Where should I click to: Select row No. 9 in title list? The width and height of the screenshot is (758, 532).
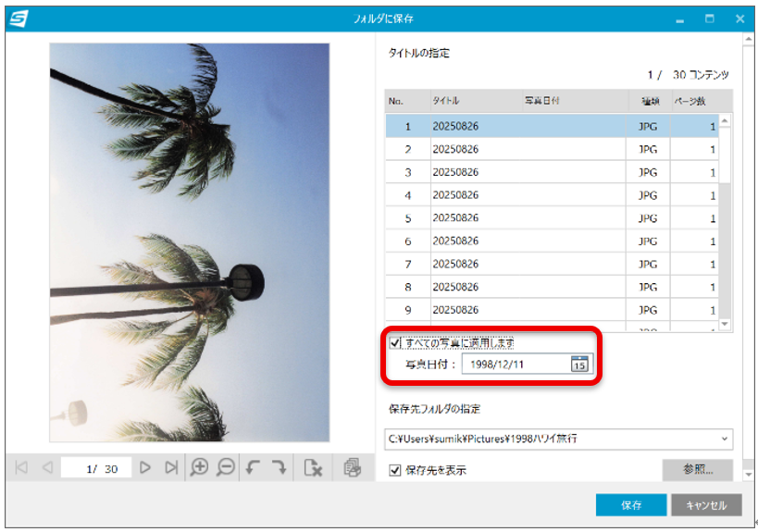552,310
